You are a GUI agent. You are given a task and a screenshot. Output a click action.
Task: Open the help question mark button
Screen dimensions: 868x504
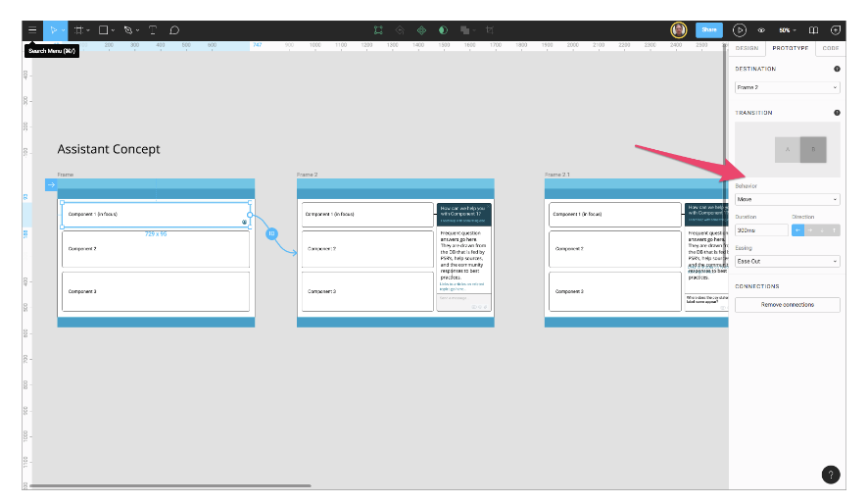coord(831,474)
